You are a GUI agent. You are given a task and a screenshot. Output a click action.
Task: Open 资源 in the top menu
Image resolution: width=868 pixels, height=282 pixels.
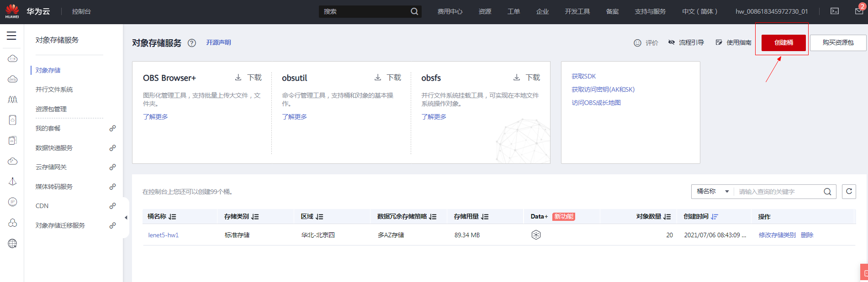[485, 11]
